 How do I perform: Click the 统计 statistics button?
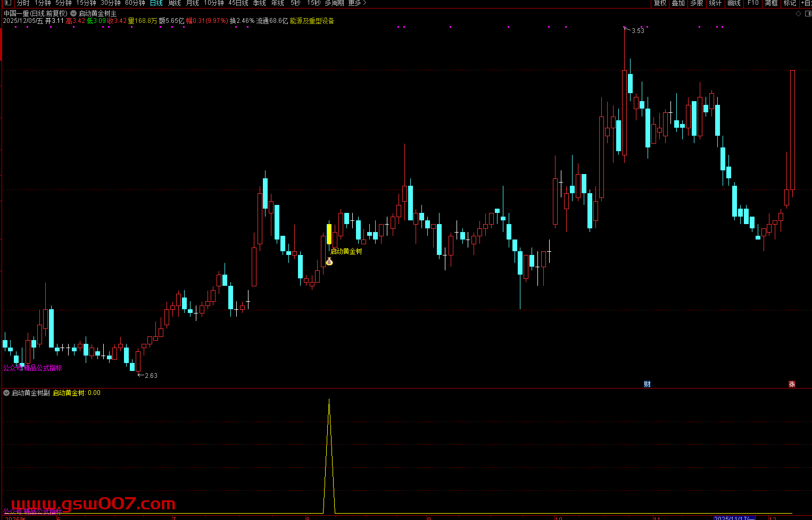pyautogui.click(x=715, y=3)
